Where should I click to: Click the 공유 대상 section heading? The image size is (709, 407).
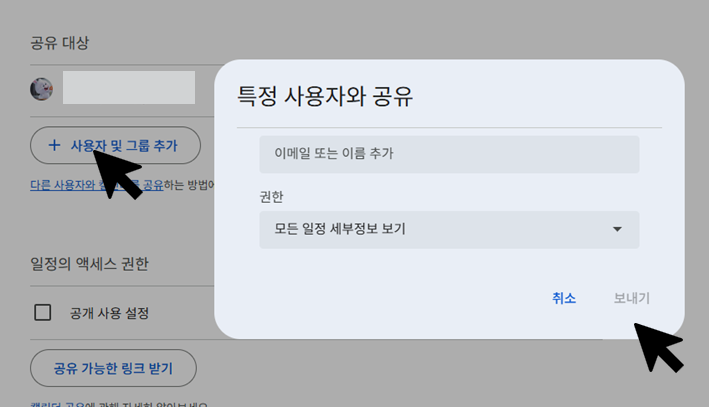pos(60,43)
